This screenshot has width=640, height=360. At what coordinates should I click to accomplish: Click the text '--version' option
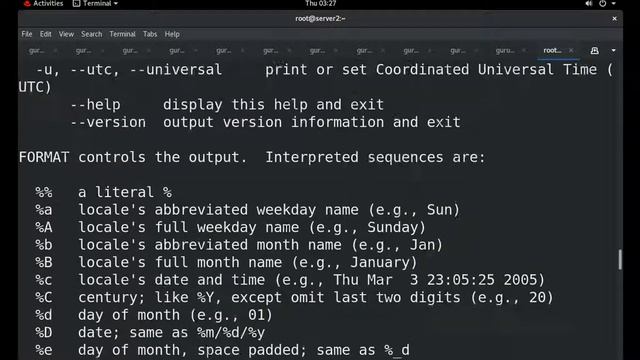tap(108, 122)
